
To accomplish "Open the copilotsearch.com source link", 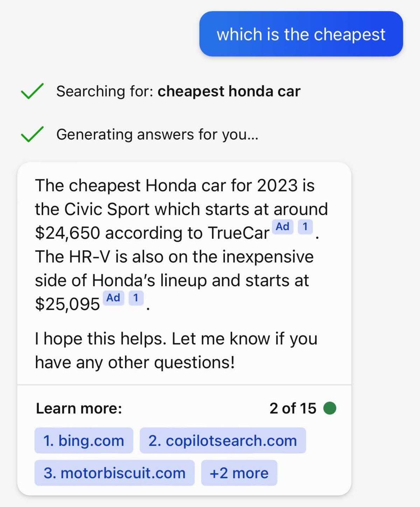I will pos(223,440).
